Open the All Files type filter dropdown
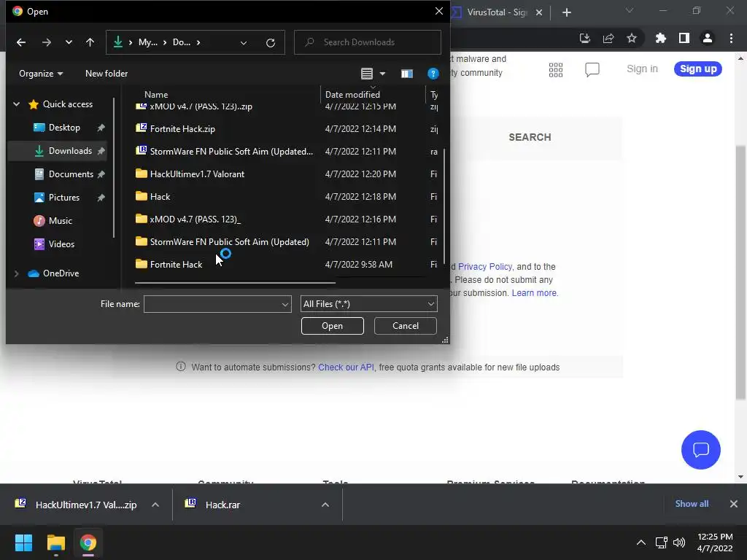Image resolution: width=747 pixels, height=560 pixels. [x=368, y=304]
